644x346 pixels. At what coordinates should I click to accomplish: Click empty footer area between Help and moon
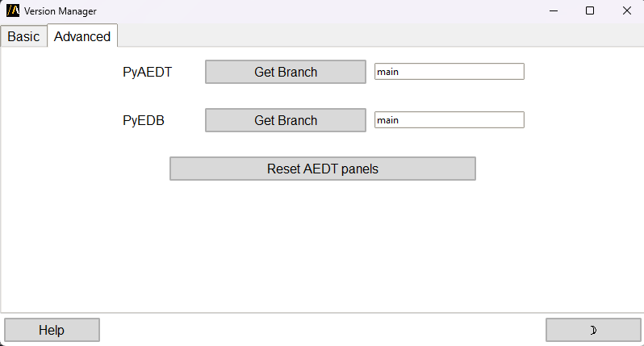(323, 330)
